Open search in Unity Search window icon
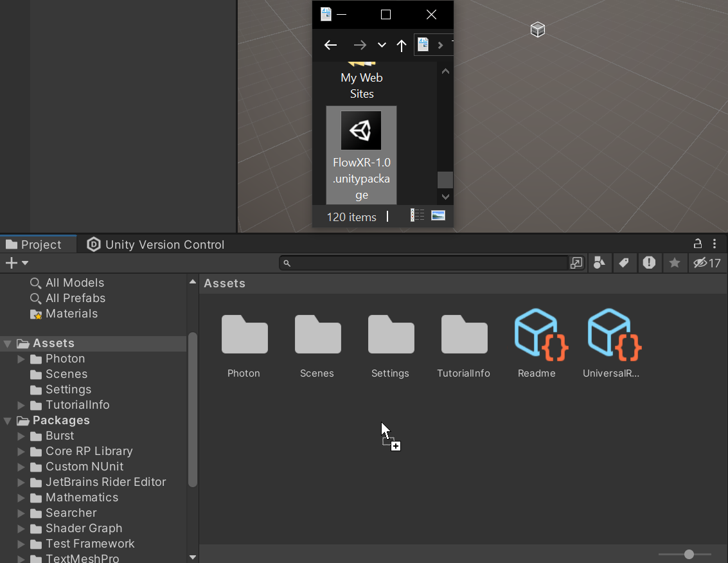 tap(576, 263)
